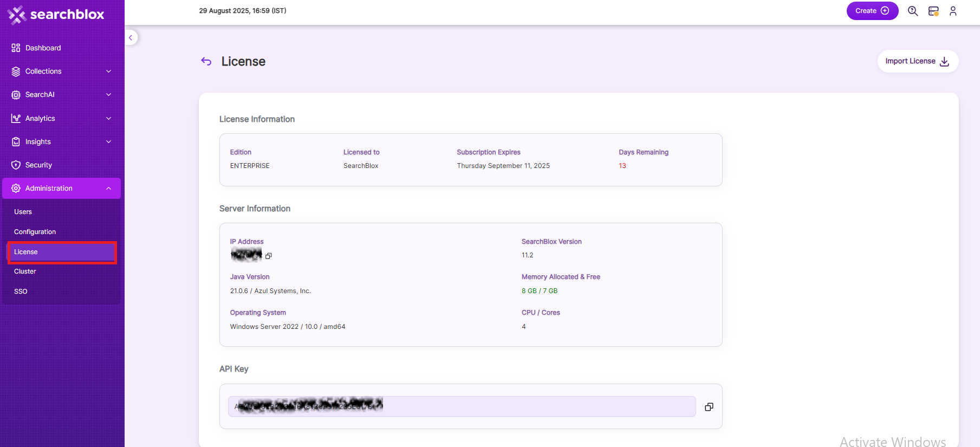Click the download icon on Import License
This screenshot has height=447, width=980.
944,61
